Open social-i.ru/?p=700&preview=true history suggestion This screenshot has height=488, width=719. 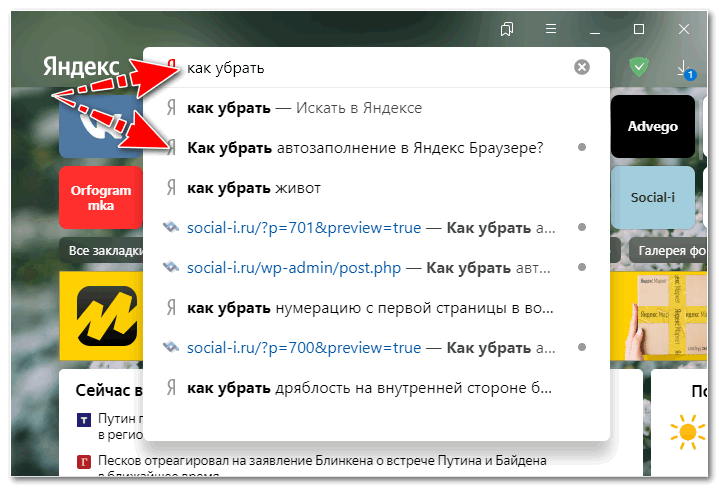point(376,348)
